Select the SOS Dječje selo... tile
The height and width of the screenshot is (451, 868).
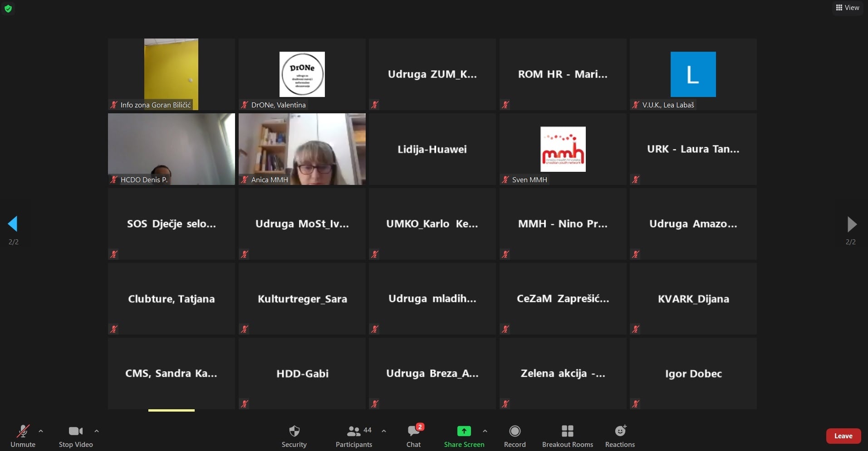pos(172,224)
